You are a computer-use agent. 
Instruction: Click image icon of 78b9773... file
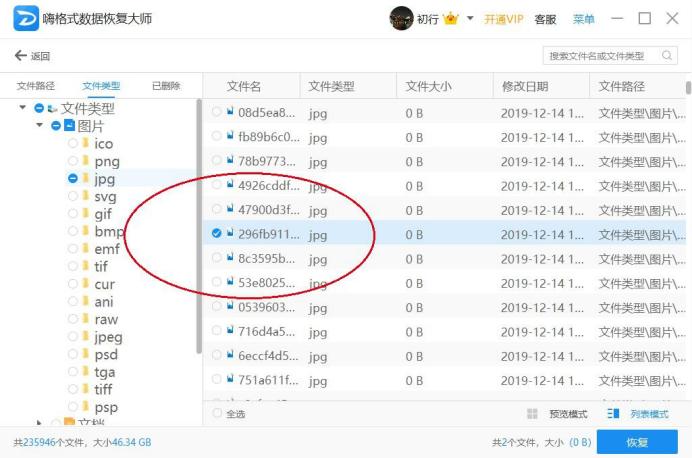pos(230,160)
